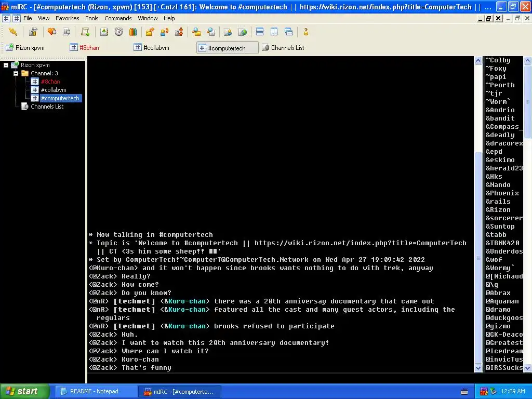This screenshot has width=532, height=399.
Task: Open the Windows start button
Action: coord(24,391)
